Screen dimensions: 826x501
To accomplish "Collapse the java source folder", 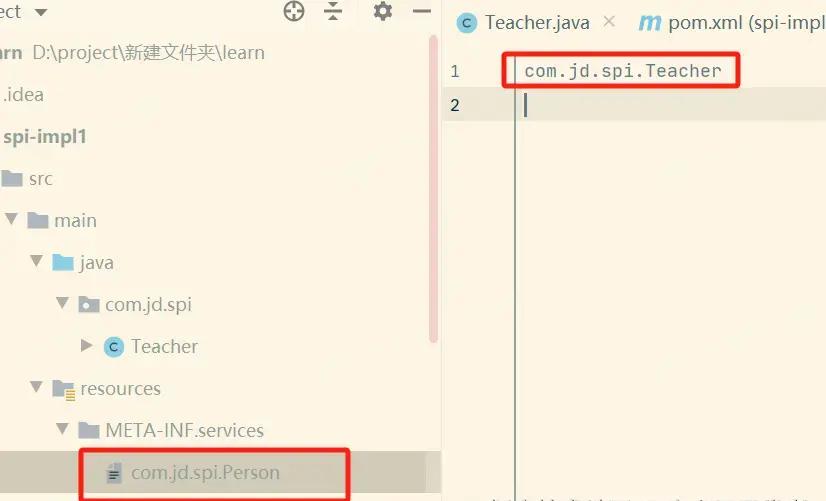I will tap(36, 261).
